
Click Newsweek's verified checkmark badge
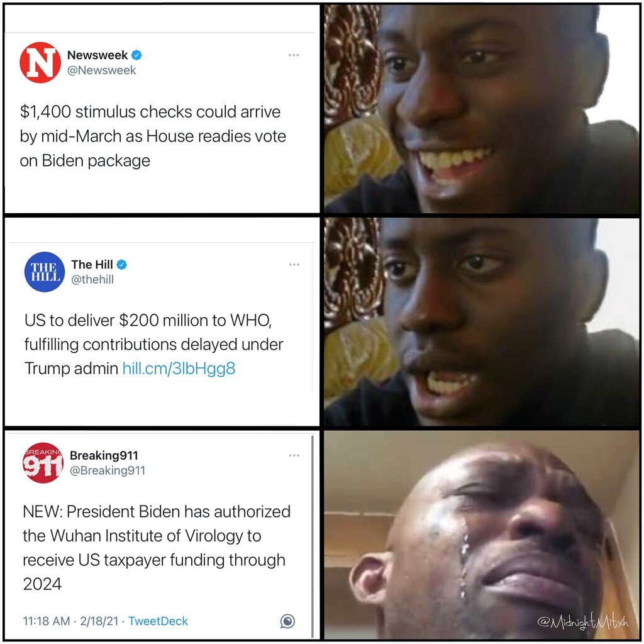136,55
